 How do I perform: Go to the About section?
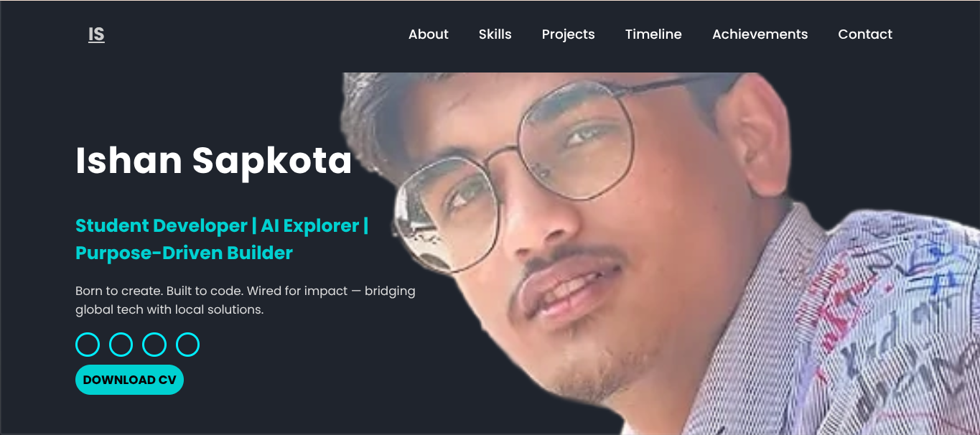pos(429,34)
